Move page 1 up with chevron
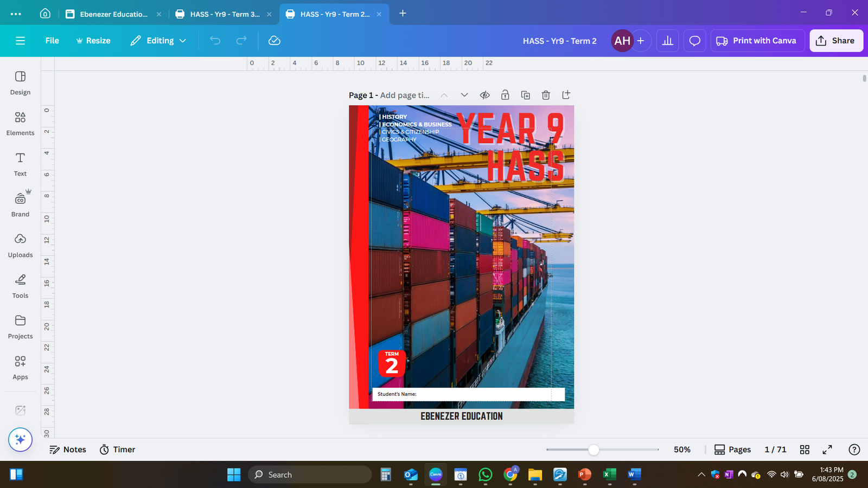Image resolution: width=868 pixels, height=488 pixels. [x=444, y=95]
